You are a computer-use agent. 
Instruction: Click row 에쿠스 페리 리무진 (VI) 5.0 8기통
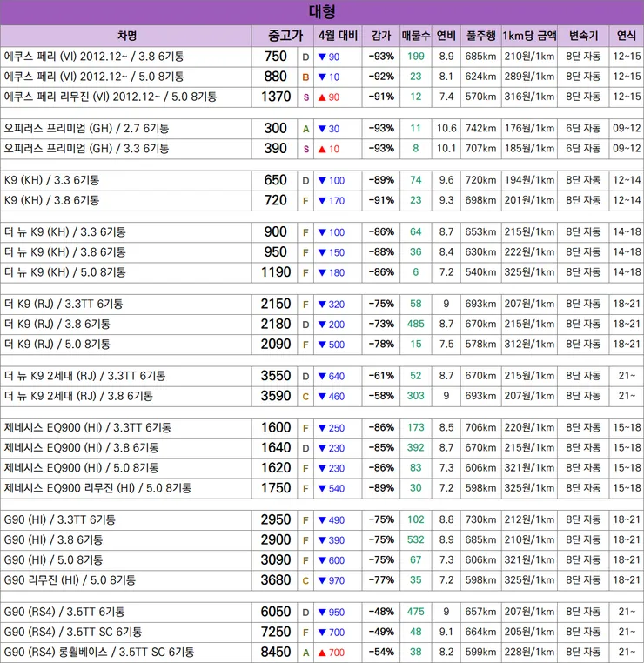click(322, 97)
